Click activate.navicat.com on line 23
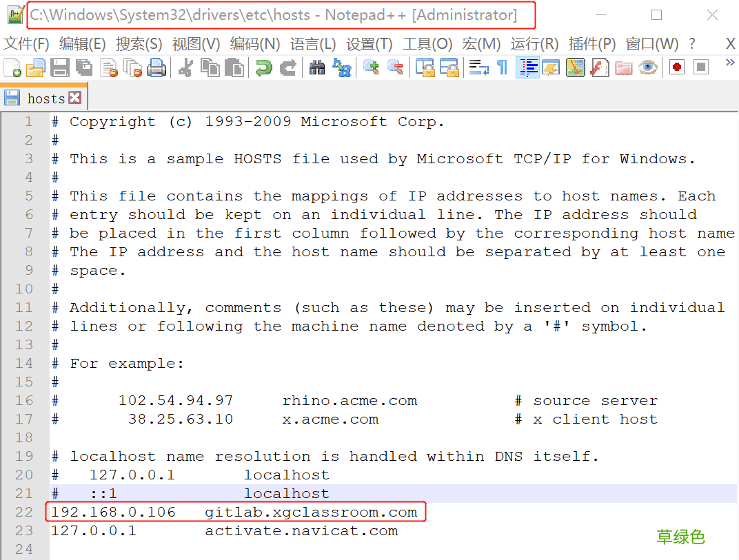Image resolution: width=739 pixels, height=560 pixels. point(301,531)
